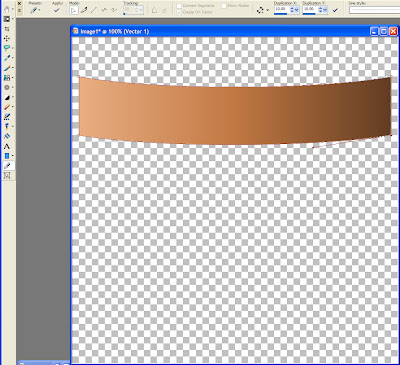Image resolution: width=400 pixels, height=365 pixels.
Task: Open the Presets dropdown
Action: click(35, 10)
